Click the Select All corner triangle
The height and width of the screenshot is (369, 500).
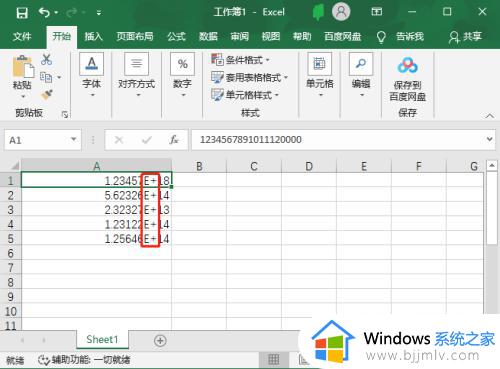[14, 166]
